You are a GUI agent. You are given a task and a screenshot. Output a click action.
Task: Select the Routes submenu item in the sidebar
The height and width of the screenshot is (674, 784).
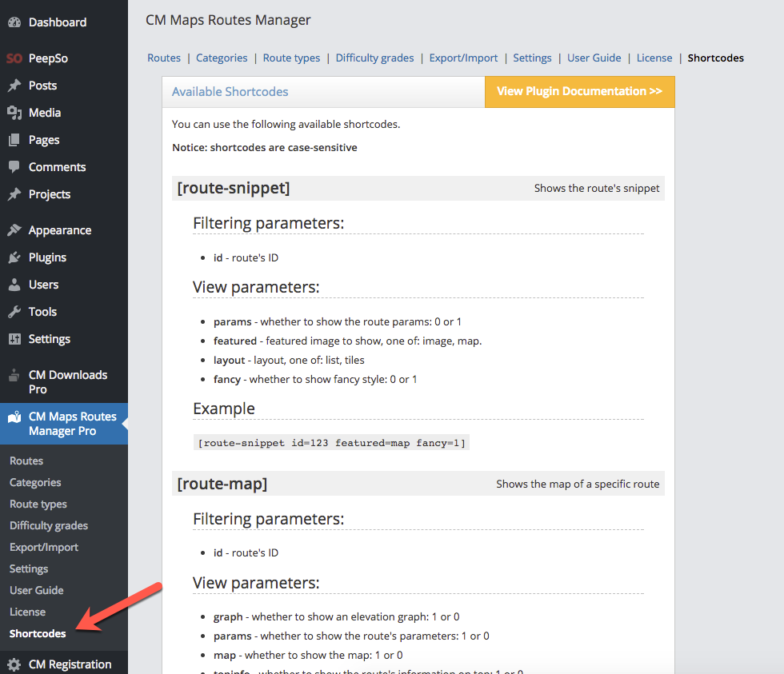pos(26,461)
